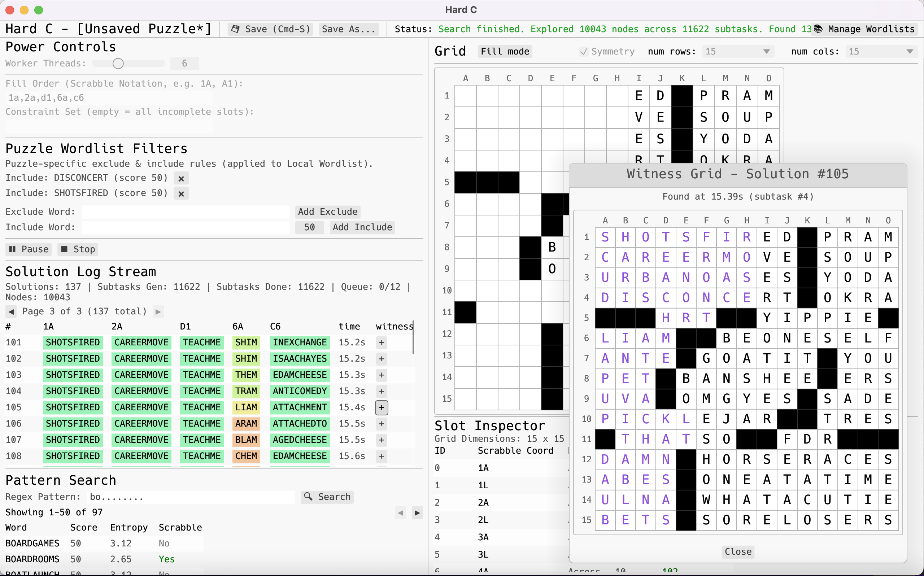Select LIAM in solution row 105
This screenshot has width=924, height=576.
pos(246,407)
